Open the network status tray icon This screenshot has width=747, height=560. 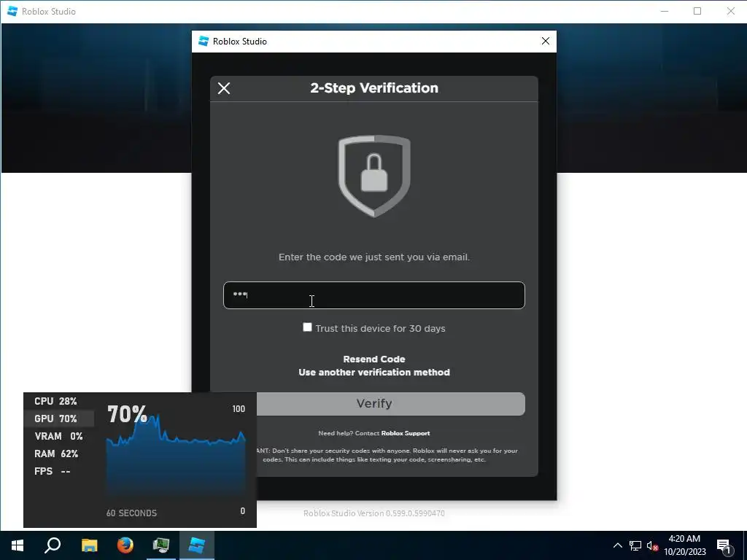[x=635, y=545]
